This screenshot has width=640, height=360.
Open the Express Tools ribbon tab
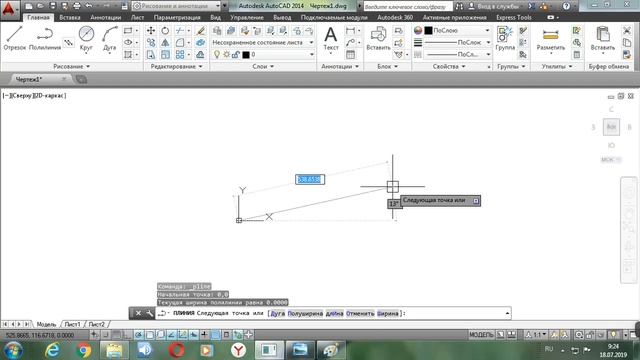(x=514, y=18)
